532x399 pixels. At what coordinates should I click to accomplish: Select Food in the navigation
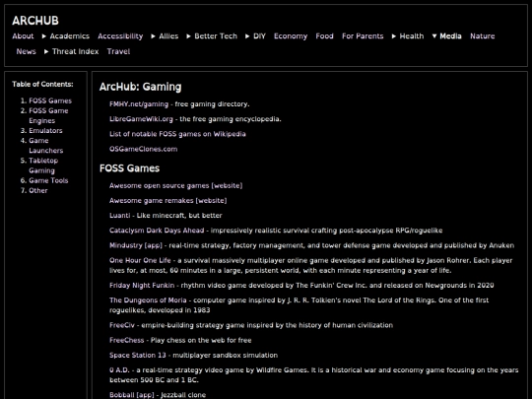pos(324,36)
